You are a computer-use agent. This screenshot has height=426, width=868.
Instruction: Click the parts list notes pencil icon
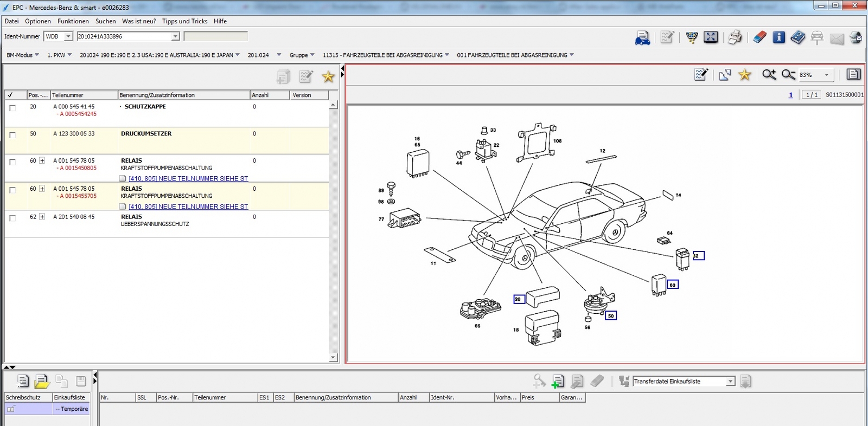306,76
